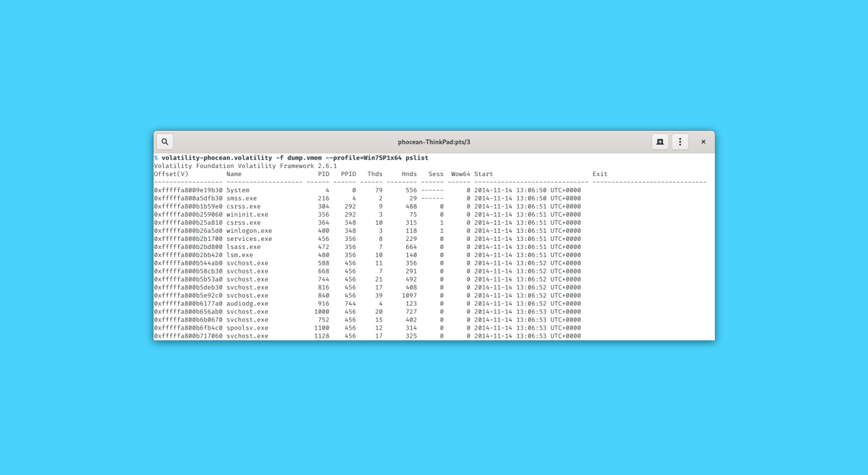Screen dimensions: 868x475
Task: Click the handle count 664 of lsass.exe
Action: [411, 247]
